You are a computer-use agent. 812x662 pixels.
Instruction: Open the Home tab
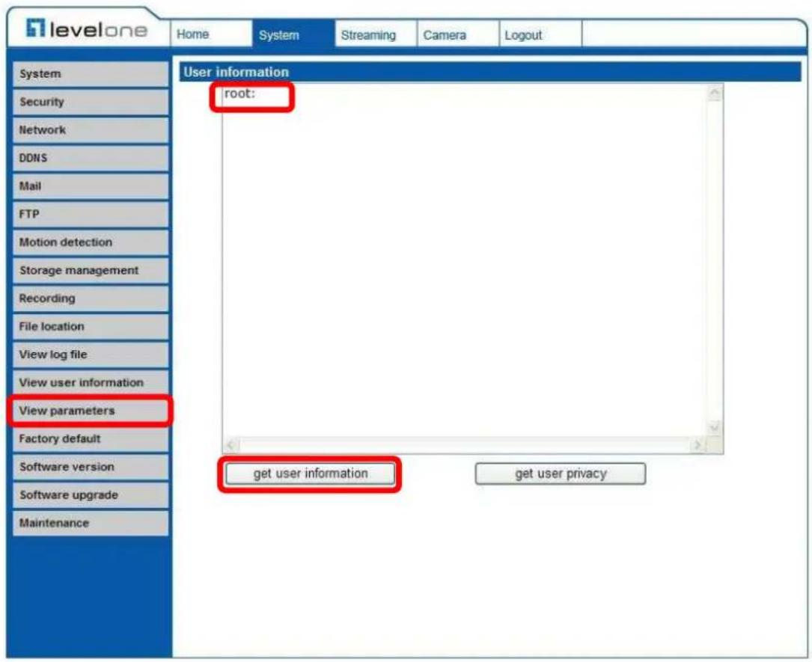[x=211, y=34]
